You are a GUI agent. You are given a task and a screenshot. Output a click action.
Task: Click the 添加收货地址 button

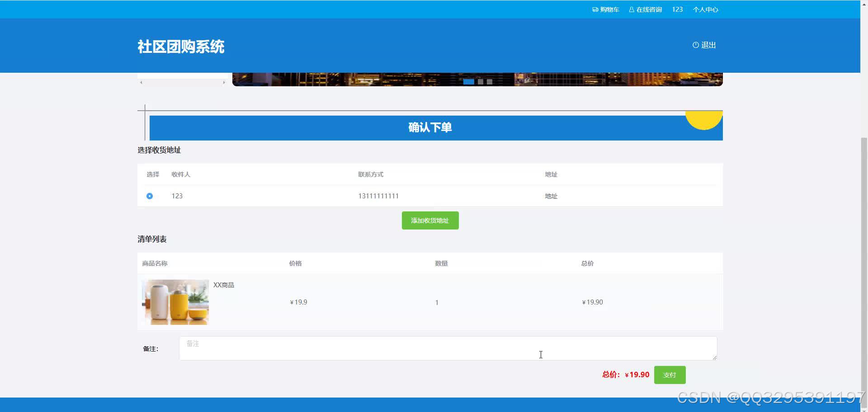tap(430, 220)
